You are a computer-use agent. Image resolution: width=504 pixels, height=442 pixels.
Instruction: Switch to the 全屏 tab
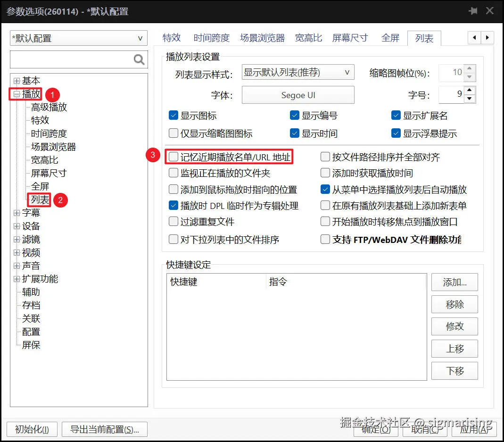[390, 38]
